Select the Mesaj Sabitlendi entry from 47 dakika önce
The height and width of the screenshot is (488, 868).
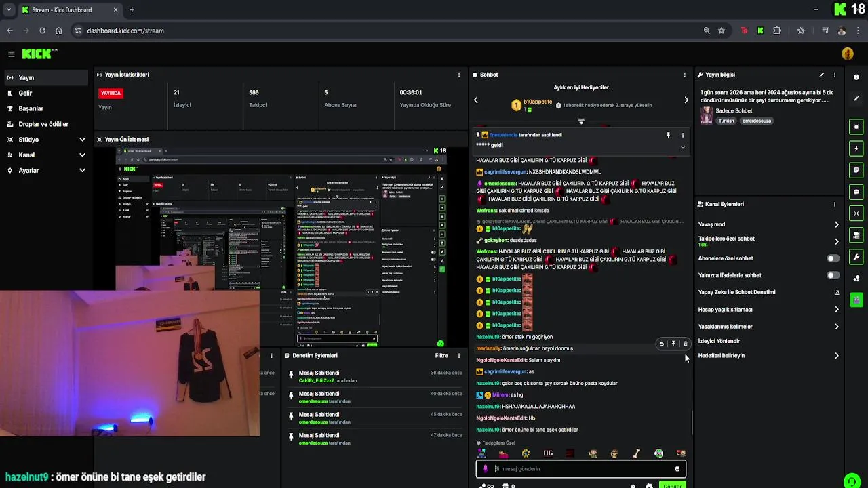coord(373,439)
